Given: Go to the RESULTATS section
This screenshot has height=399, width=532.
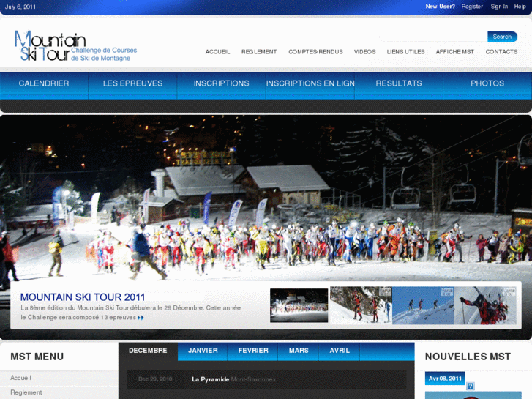Looking at the screenshot, I should click(x=399, y=86).
